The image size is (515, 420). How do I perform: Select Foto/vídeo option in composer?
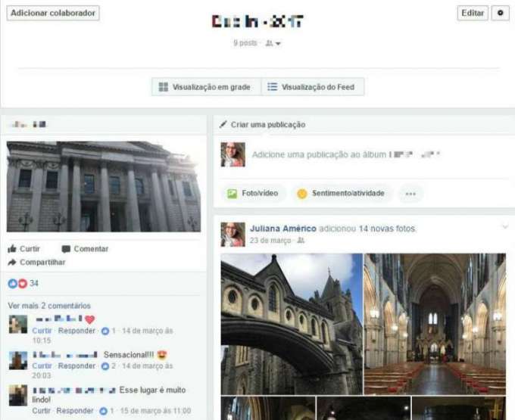pos(253,194)
